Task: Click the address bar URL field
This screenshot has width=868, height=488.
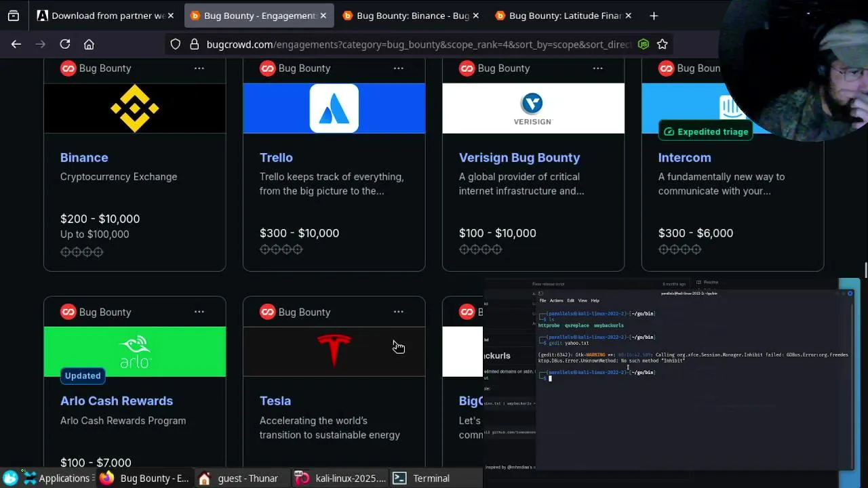Action: coord(418,44)
